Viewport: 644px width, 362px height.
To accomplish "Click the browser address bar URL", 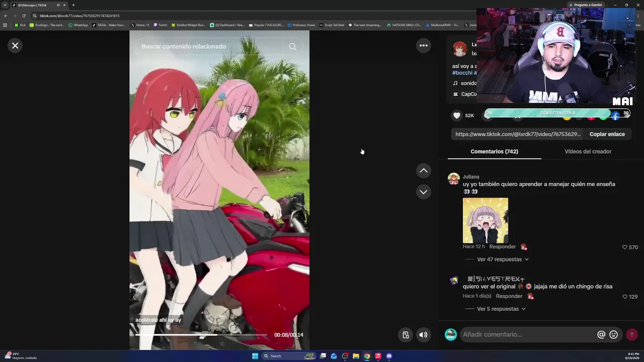I will (x=79, y=16).
